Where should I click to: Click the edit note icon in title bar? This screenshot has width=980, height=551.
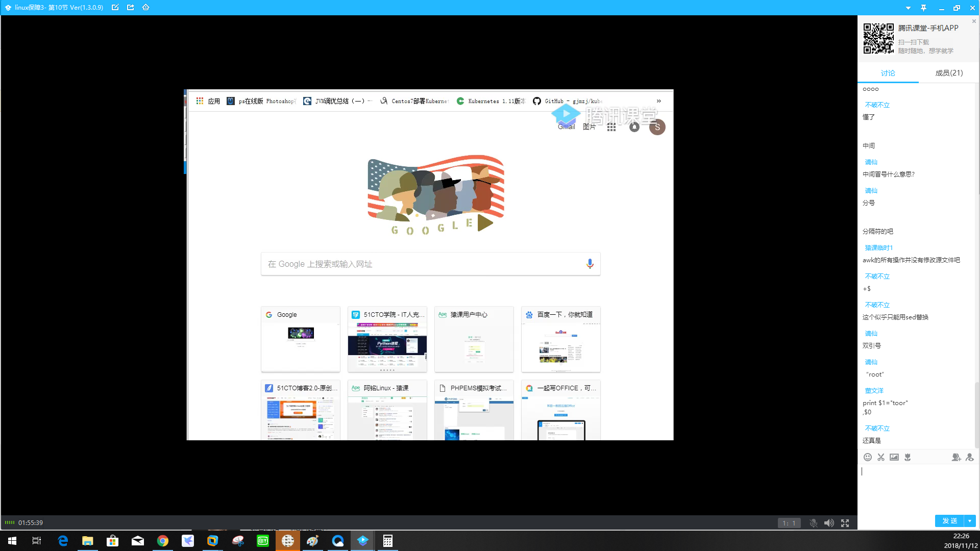coord(115,7)
